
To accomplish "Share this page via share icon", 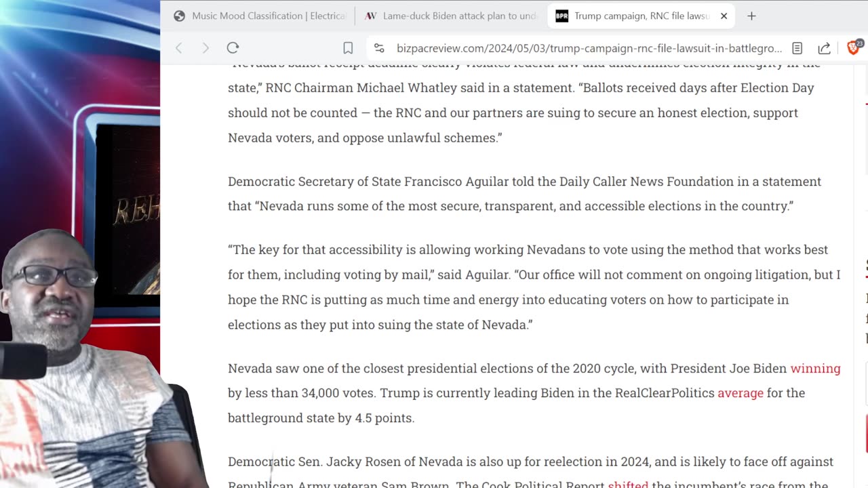I will (x=825, y=48).
